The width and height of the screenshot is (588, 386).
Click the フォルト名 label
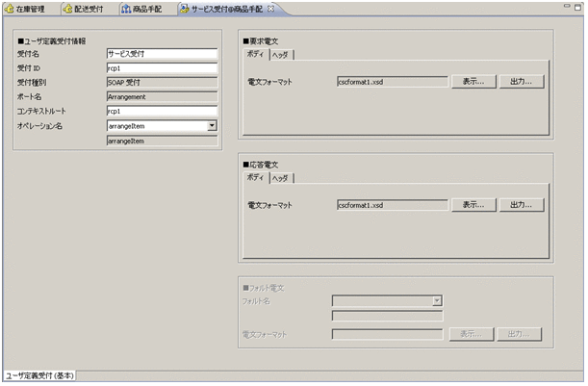point(256,301)
